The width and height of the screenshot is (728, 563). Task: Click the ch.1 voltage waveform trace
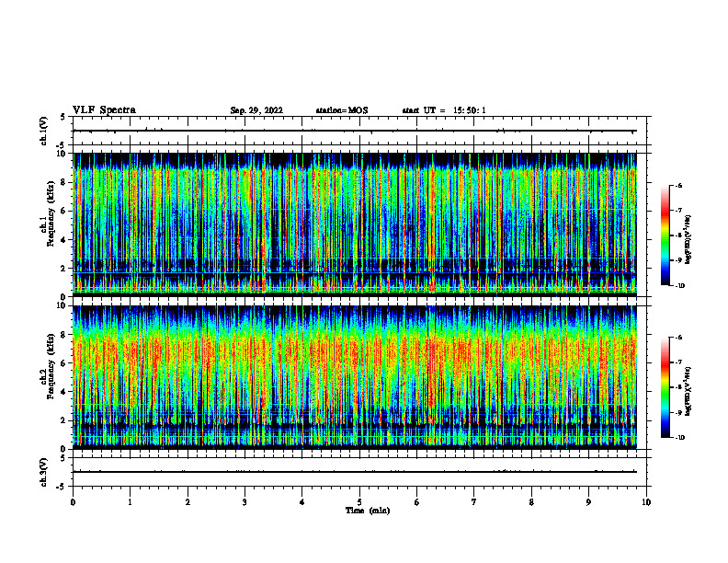(355, 131)
